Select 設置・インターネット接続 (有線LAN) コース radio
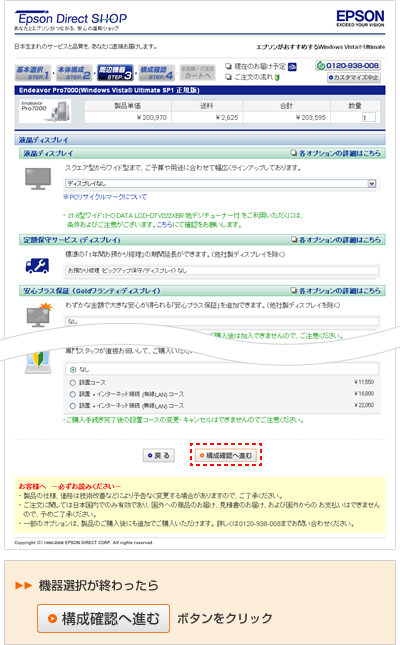400x645 pixels. [x=73, y=394]
